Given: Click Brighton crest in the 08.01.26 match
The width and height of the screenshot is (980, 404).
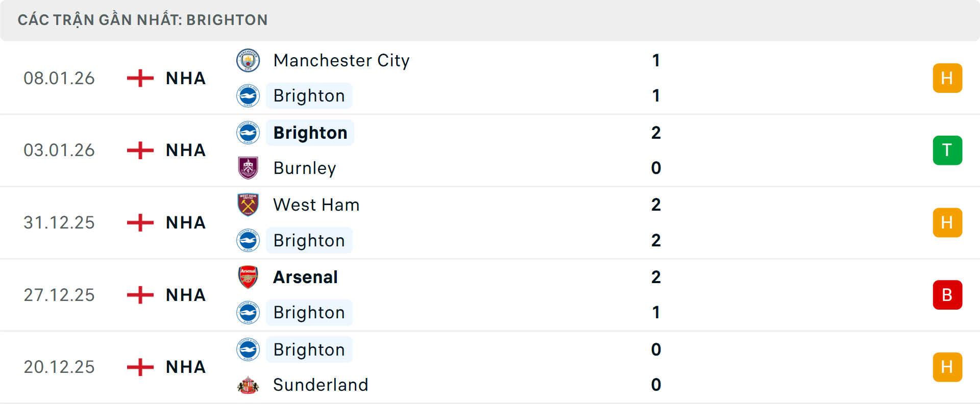Looking at the screenshot, I should point(248,96).
